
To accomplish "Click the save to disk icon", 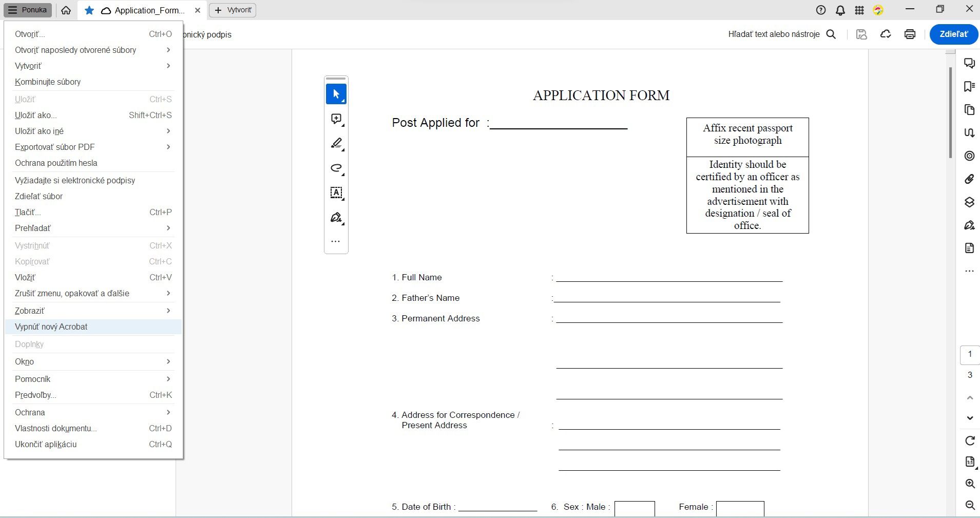I will pyautogui.click(x=861, y=34).
